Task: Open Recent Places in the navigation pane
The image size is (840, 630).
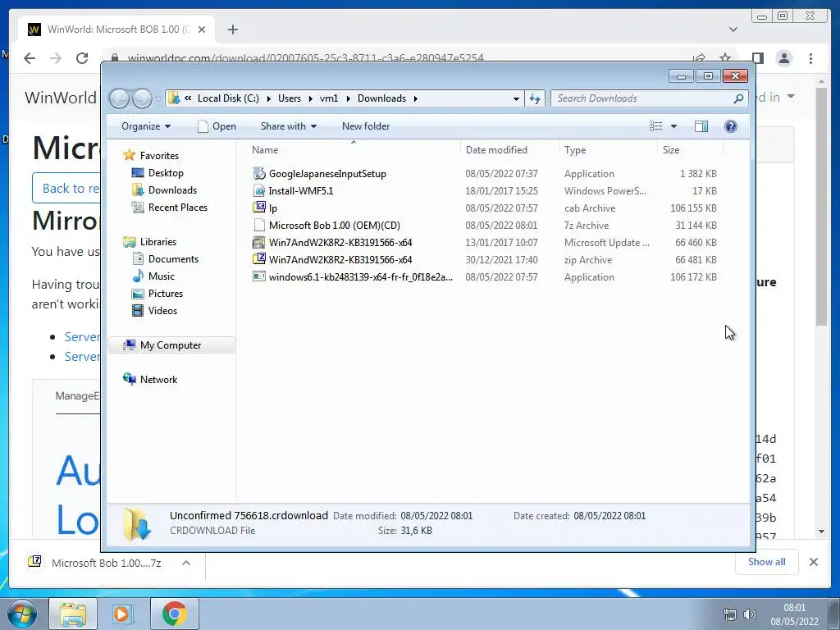Action: [177, 208]
